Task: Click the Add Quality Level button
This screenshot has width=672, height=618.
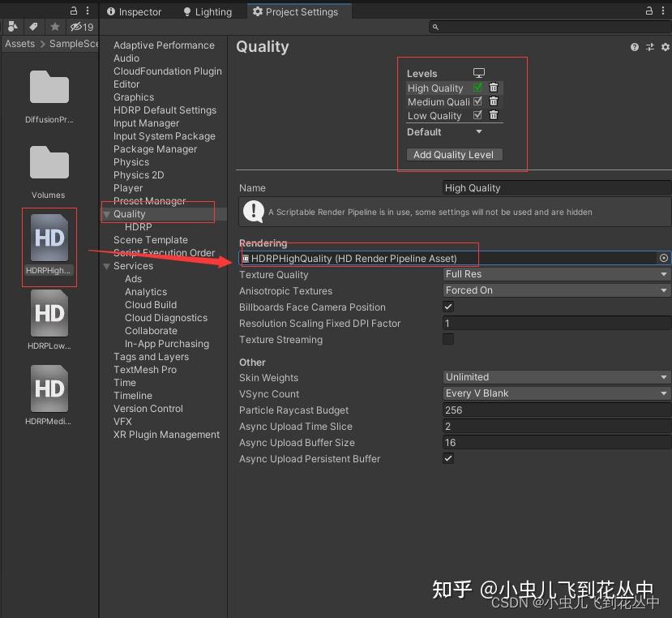Action: [x=454, y=154]
